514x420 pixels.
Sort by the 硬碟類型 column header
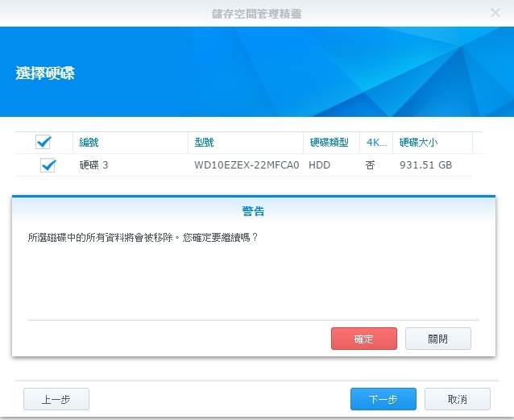(331, 143)
